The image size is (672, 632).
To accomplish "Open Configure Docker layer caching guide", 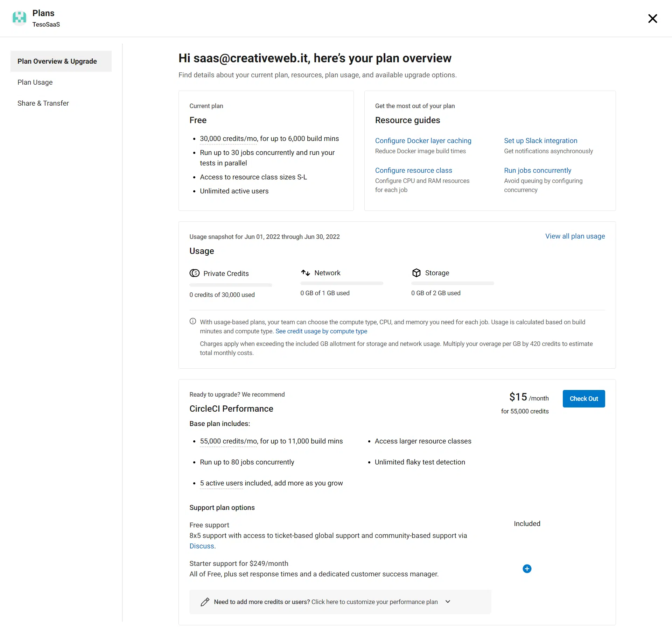I will pyautogui.click(x=423, y=141).
